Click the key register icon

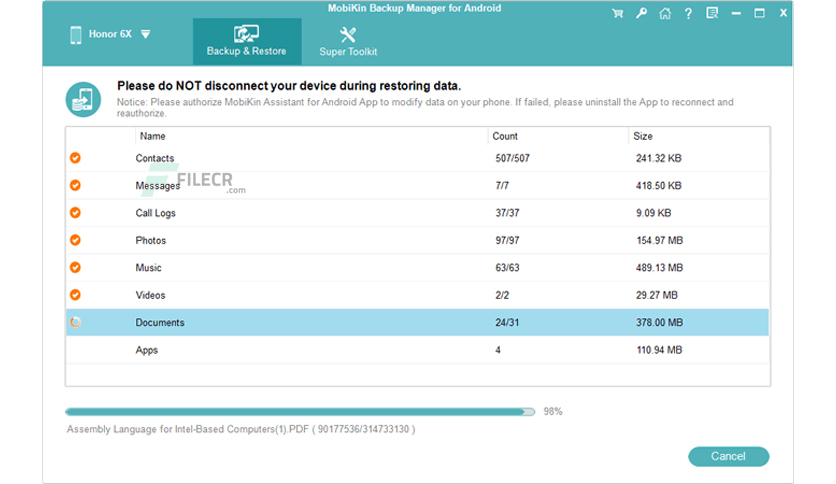click(641, 13)
